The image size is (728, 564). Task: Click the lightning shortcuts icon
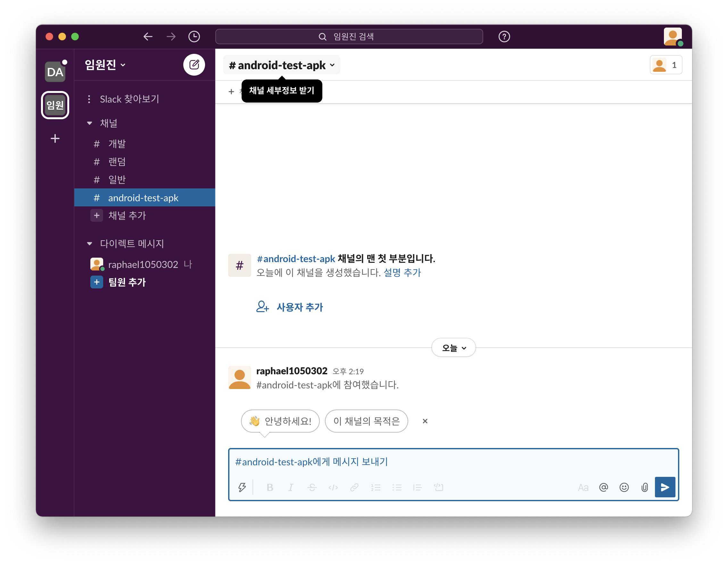[242, 487]
